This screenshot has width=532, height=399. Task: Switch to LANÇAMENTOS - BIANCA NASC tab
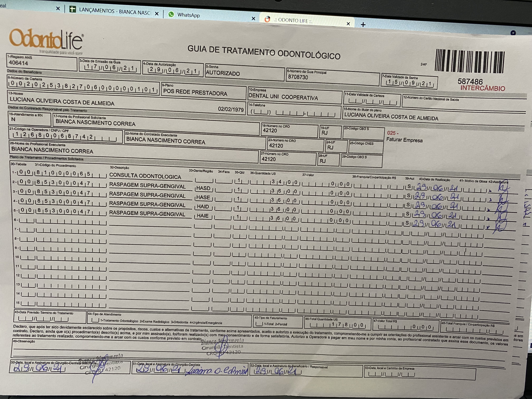[x=115, y=11]
